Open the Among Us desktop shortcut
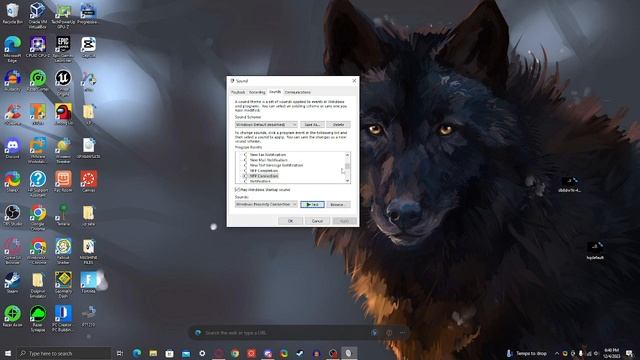The height and width of the screenshot is (360, 640). point(63,114)
